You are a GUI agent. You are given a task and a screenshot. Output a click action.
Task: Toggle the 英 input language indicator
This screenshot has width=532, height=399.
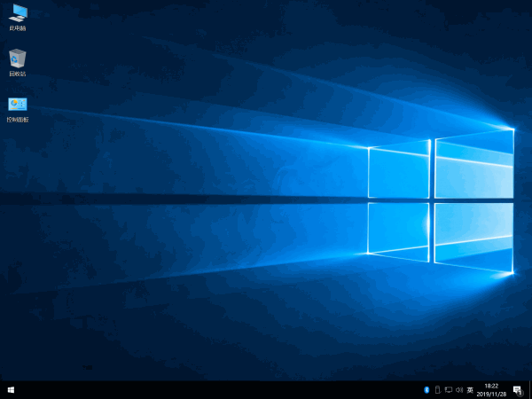470,389
